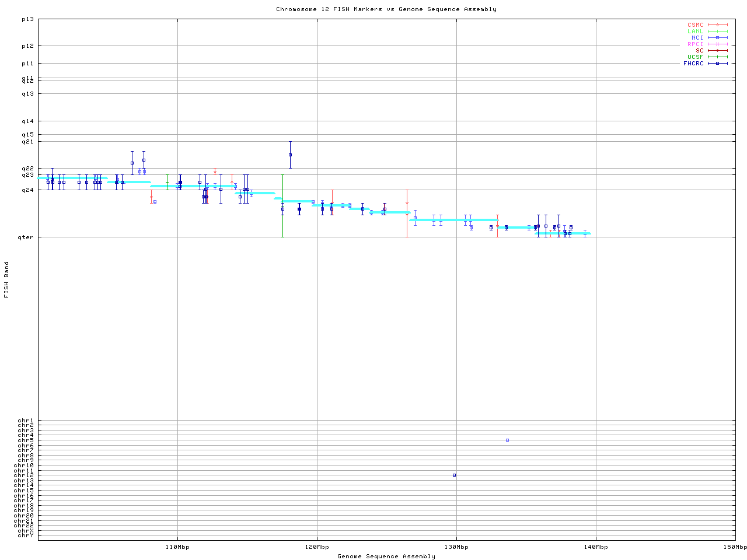Click the 110Mbp x-axis tick label
747x560 pixels.
point(177,547)
